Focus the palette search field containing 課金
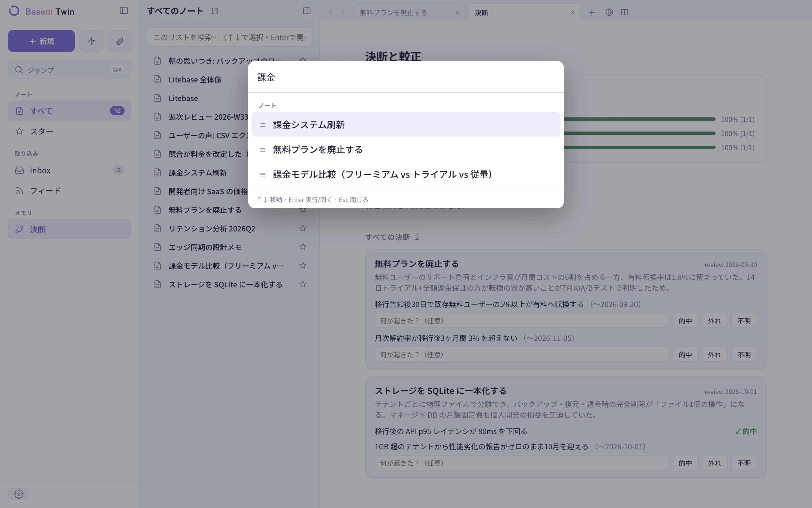The image size is (812, 508). [406, 77]
